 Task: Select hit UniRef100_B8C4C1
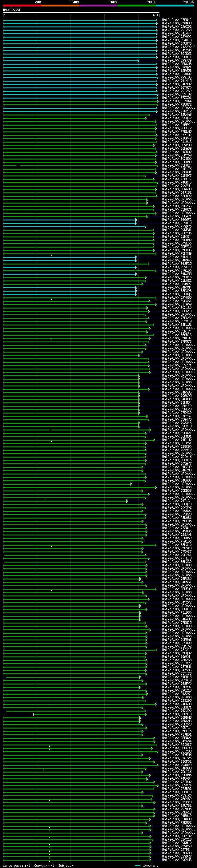click(176, 216)
